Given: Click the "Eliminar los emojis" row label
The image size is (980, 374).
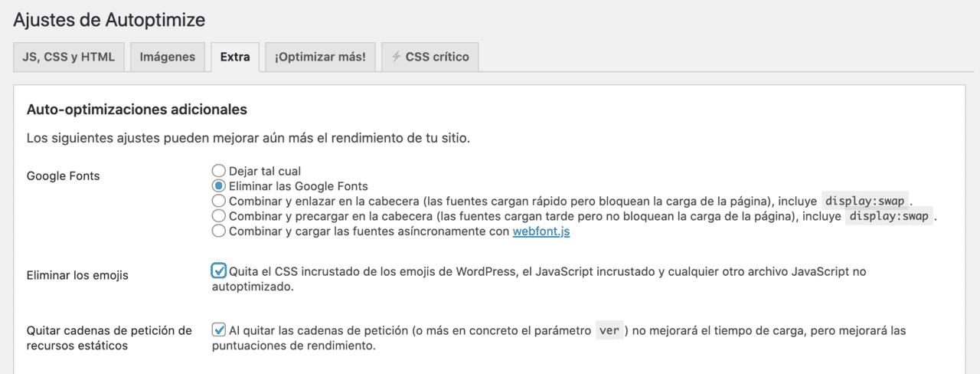Looking at the screenshot, I should coord(77,275).
